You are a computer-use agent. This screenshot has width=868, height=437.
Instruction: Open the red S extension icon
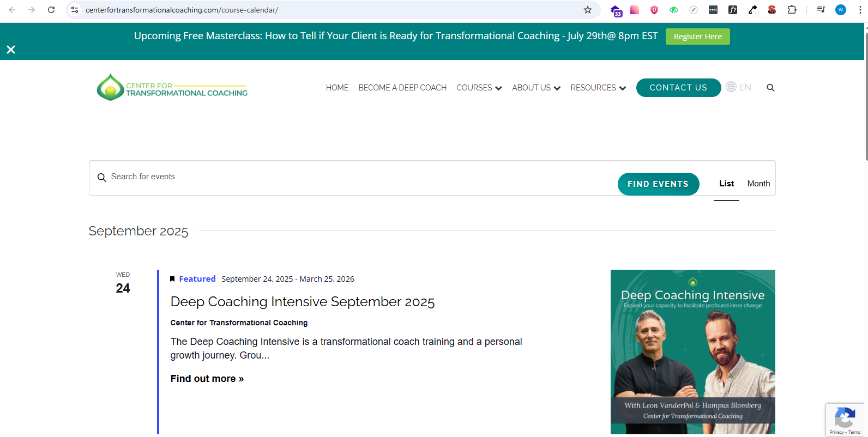tap(772, 10)
